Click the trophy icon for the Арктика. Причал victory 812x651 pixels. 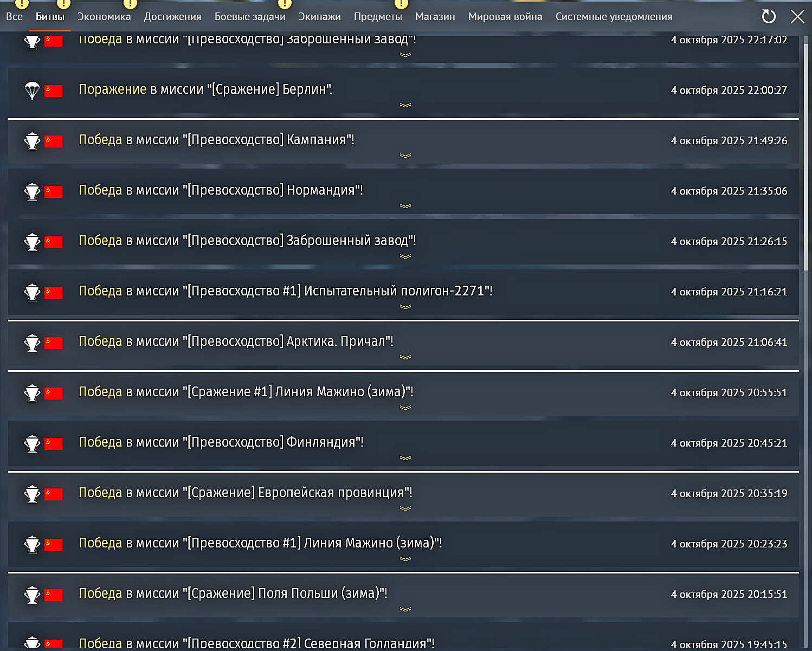[x=33, y=343]
